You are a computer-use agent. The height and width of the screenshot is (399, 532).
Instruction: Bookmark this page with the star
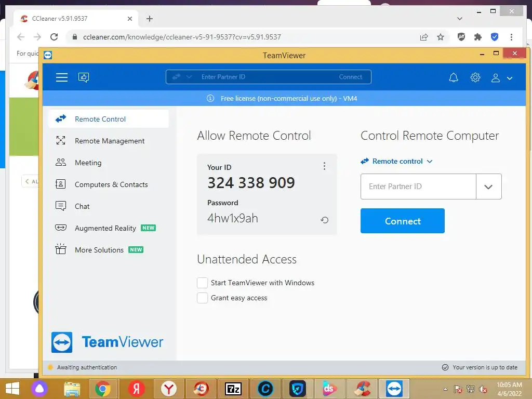pos(441,37)
